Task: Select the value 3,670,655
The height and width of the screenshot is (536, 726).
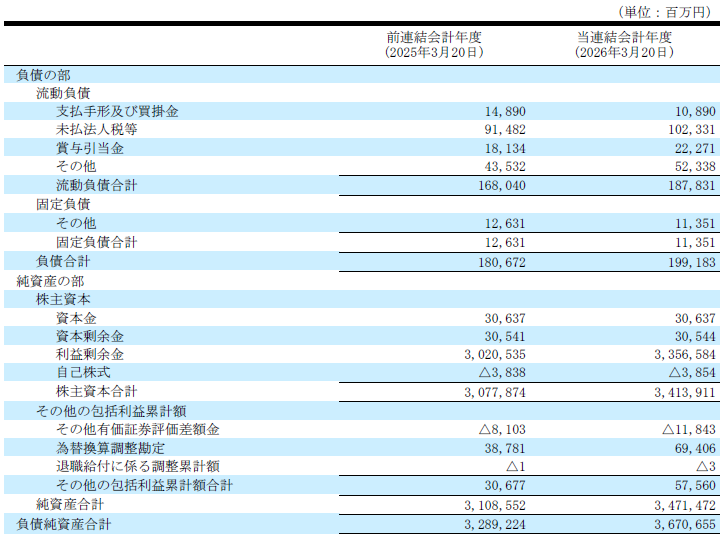Action: coord(685,524)
